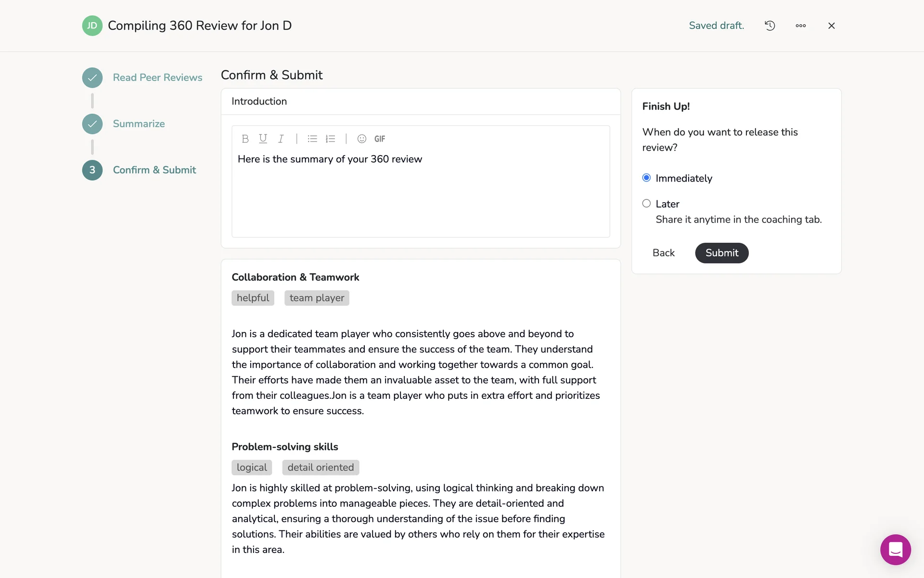
Task: Insert a GIF into introduction
Action: (380, 139)
